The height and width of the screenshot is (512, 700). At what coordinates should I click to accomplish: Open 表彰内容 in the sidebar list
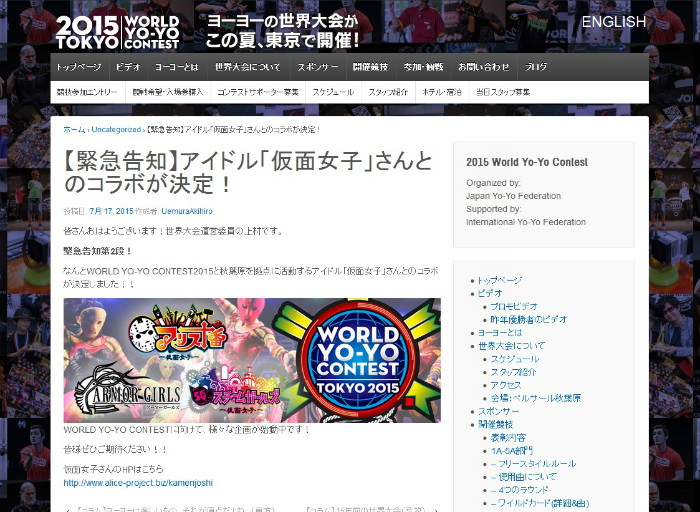pos(508,437)
